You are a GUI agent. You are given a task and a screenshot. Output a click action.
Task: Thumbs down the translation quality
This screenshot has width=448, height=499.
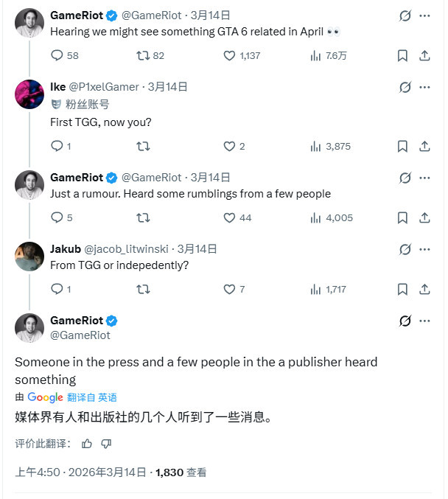(106, 443)
